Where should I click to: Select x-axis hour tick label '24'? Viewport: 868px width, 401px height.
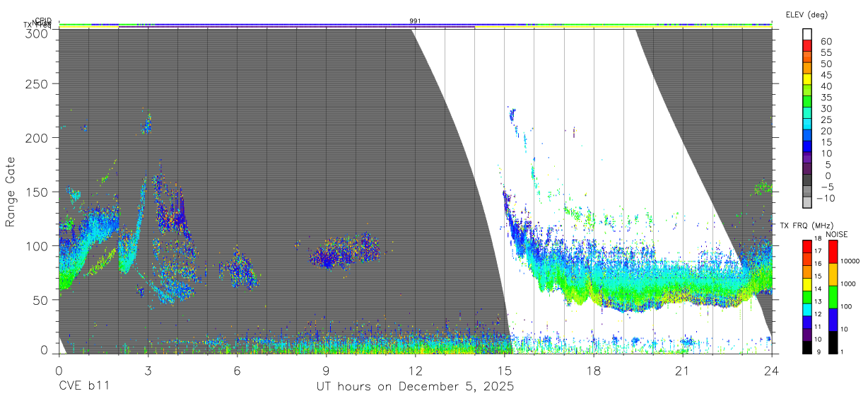[x=772, y=370]
